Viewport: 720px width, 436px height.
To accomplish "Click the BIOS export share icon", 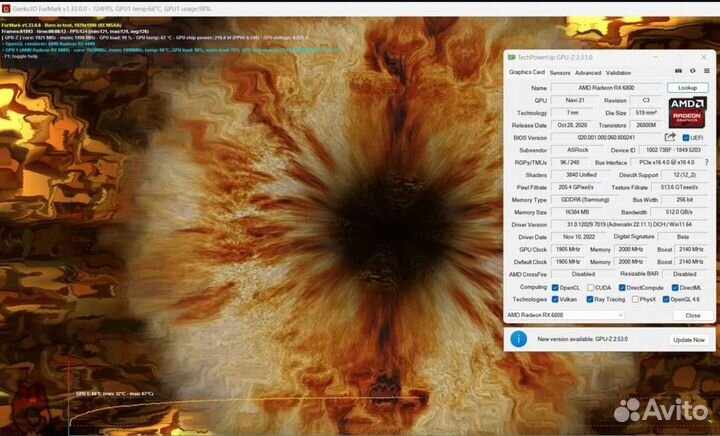I will [670, 138].
